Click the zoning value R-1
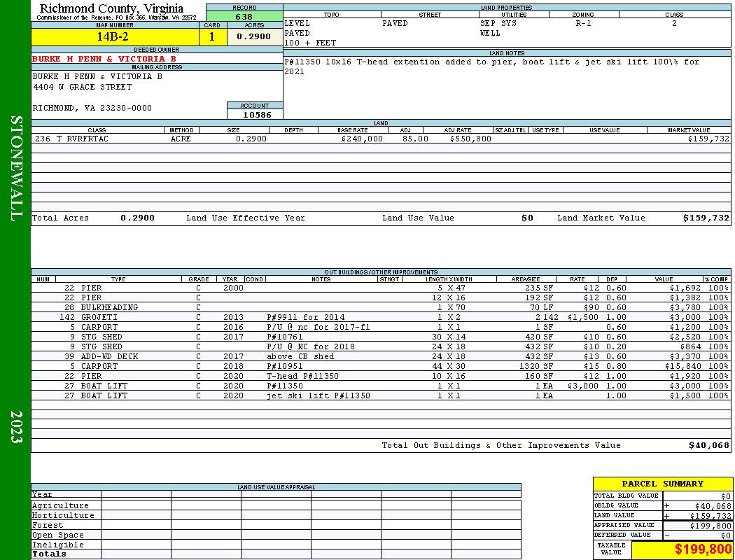The width and height of the screenshot is (735, 560). click(584, 23)
